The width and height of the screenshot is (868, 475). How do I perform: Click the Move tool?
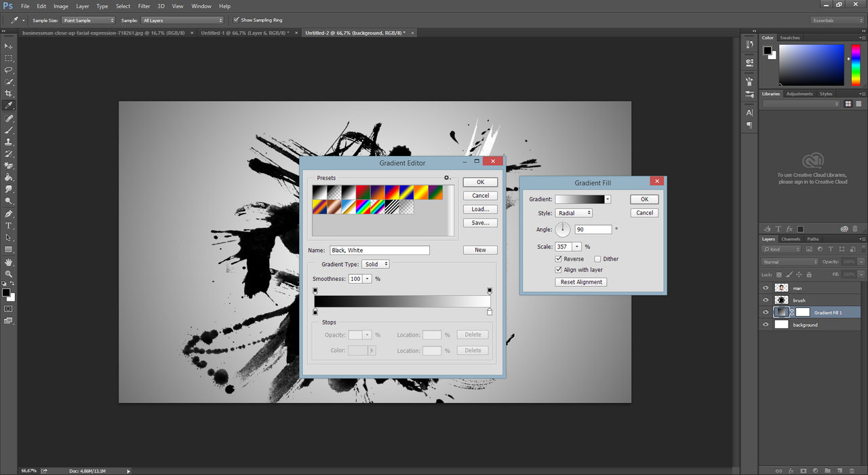[x=9, y=46]
